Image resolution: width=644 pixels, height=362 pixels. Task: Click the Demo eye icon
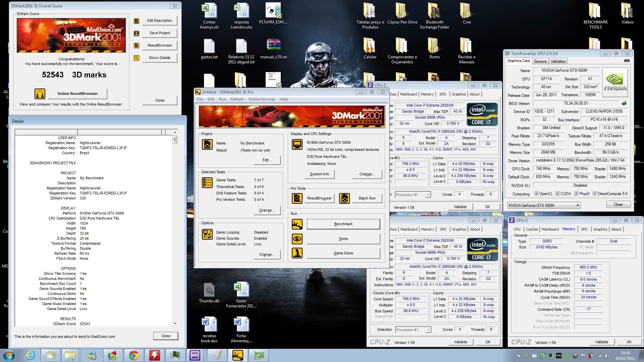(x=297, y=239)
